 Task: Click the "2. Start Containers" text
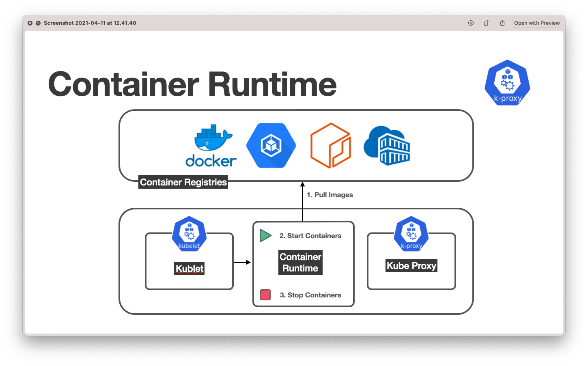coord(310,236)
